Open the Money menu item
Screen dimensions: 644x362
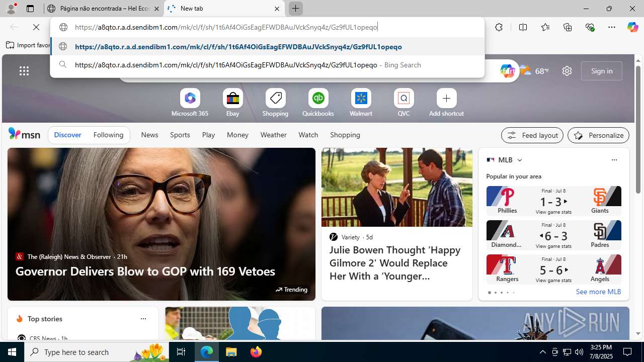237,135
